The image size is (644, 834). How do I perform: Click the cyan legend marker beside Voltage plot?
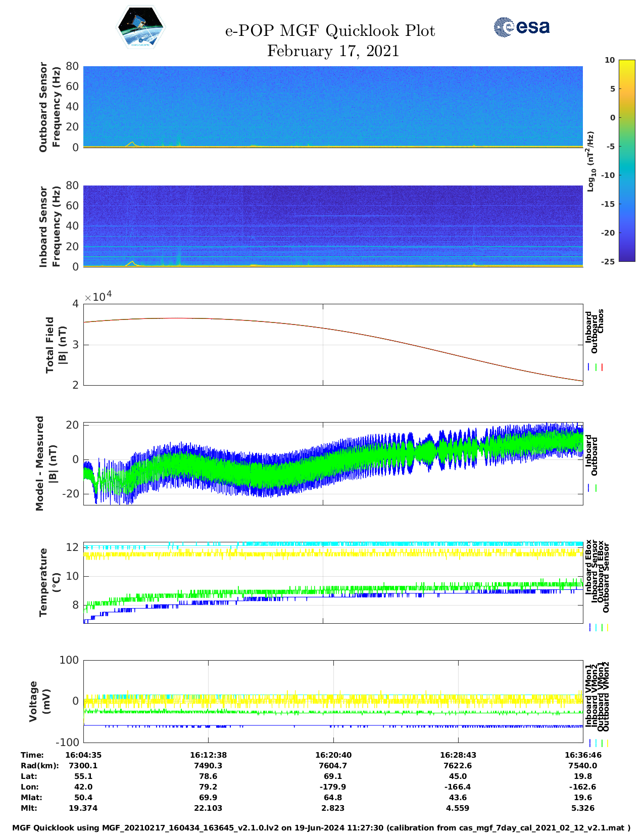596,743
